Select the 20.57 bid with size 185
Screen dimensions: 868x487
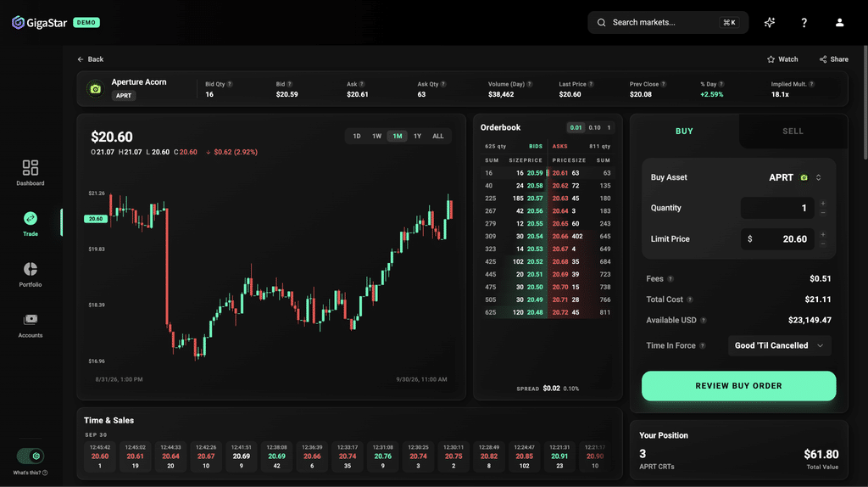pos(514,199)
